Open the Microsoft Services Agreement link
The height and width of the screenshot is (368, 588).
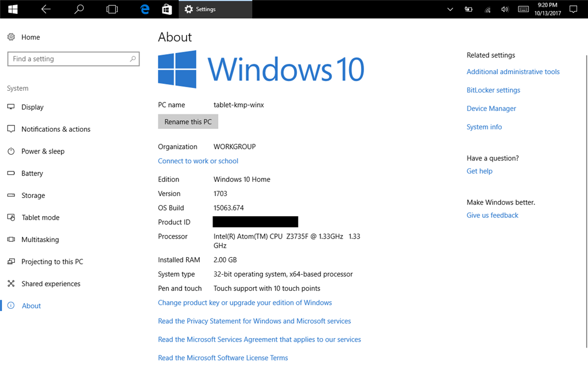click(260, 339)
